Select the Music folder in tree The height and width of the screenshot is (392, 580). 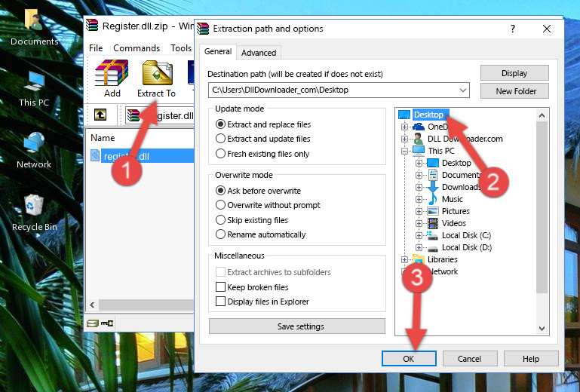click(452, 199)
